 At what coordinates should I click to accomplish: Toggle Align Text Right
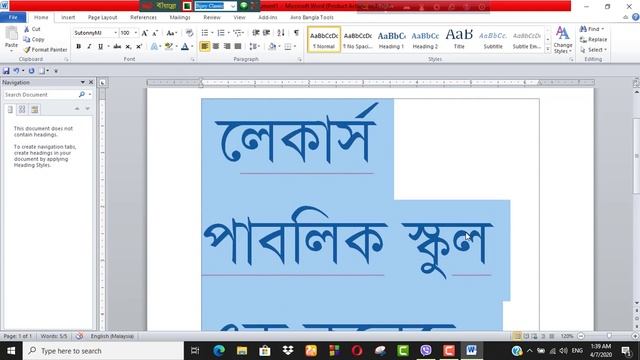[227, 46]
